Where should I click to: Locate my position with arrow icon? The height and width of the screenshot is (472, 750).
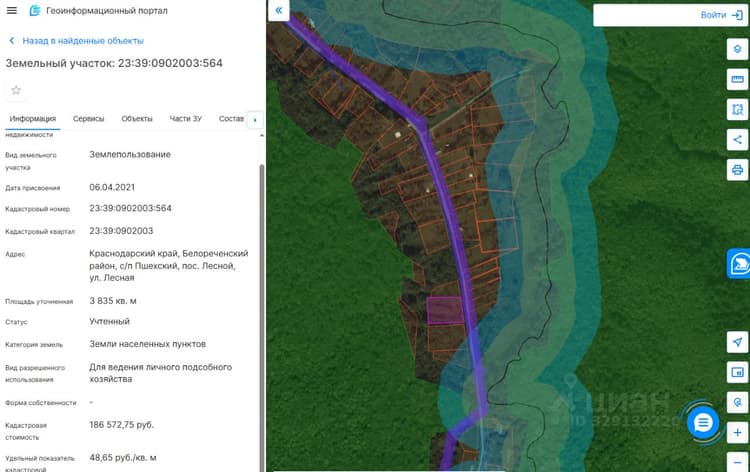(737, 342)
